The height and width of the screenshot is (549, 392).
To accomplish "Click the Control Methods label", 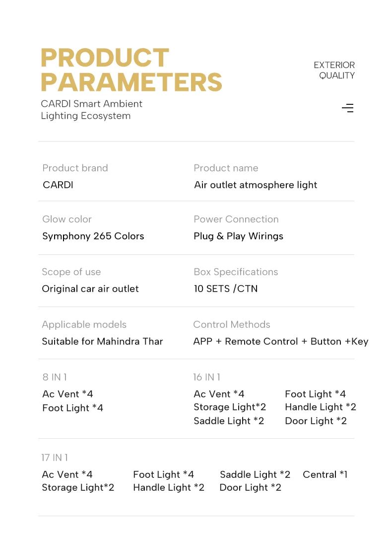I will [x=232, y=324].
